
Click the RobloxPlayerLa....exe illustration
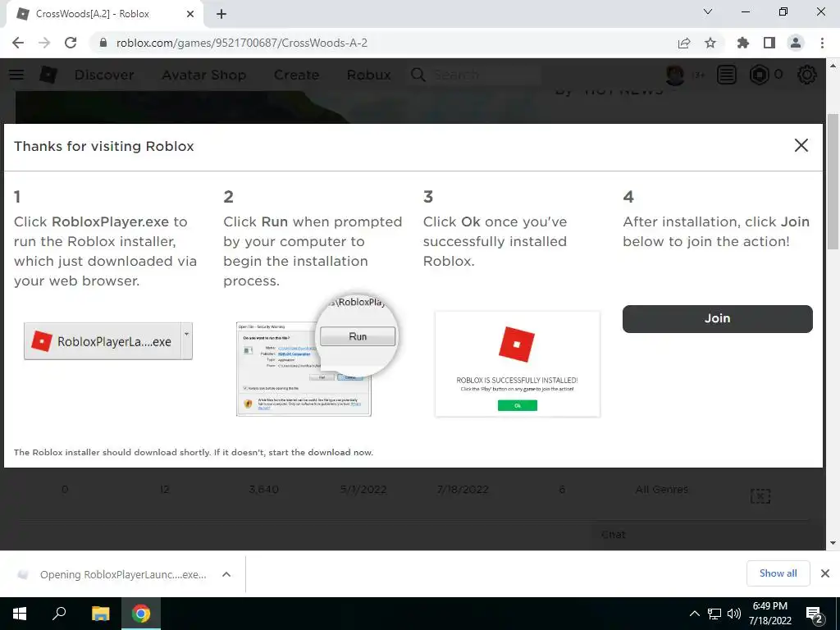click(108, 340)
